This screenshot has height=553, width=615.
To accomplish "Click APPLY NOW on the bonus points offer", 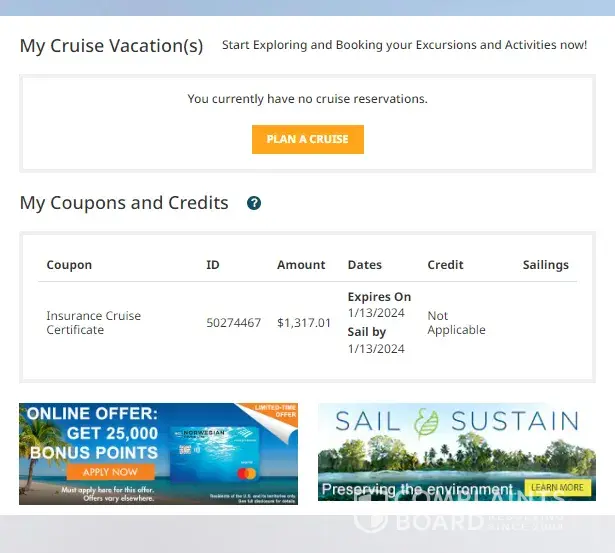I will coord(111,472).
